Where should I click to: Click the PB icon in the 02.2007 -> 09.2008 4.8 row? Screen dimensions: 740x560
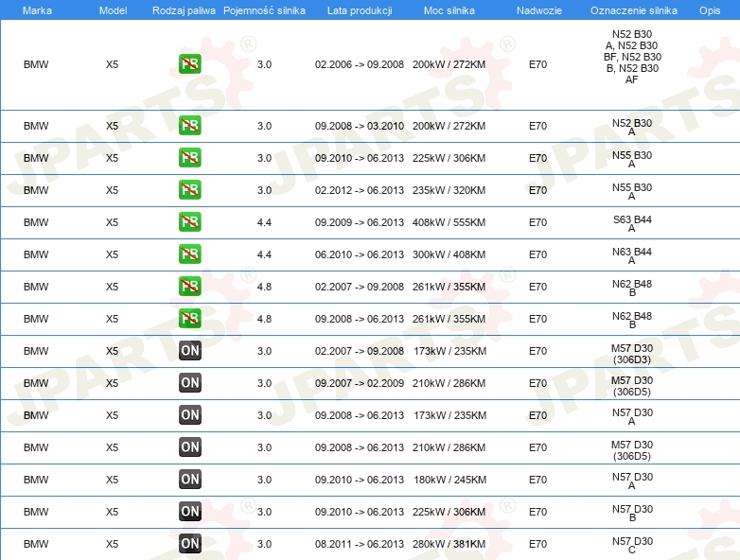click(x=190, y=287)
